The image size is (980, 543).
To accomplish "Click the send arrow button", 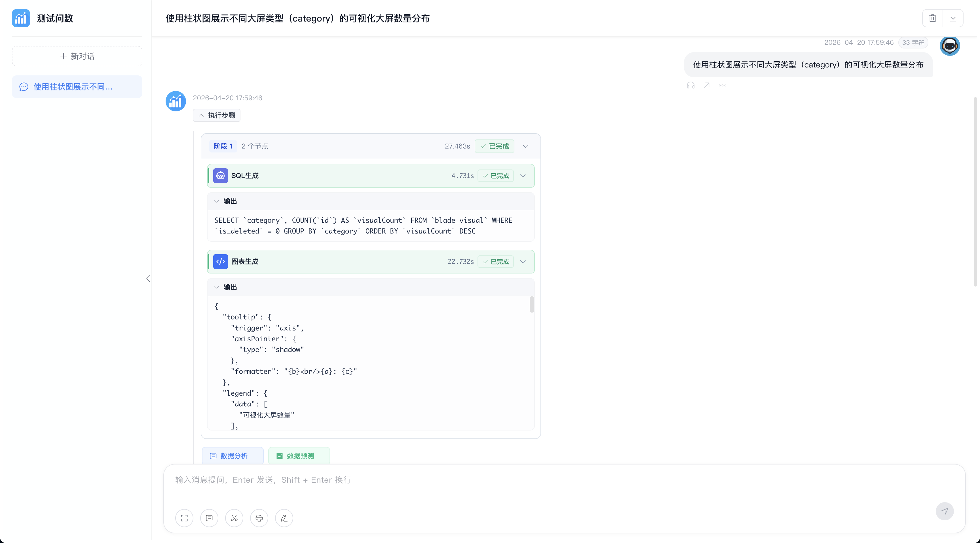I will pos(945,511).
